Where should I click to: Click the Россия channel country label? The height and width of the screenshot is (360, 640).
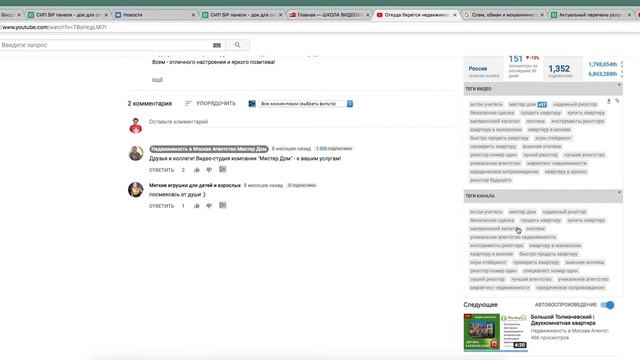click(478, 69)
